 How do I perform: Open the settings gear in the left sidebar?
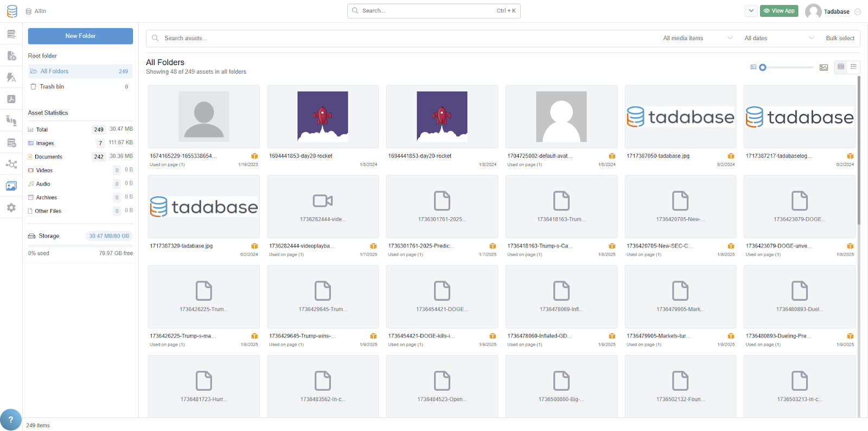(11, 207)
